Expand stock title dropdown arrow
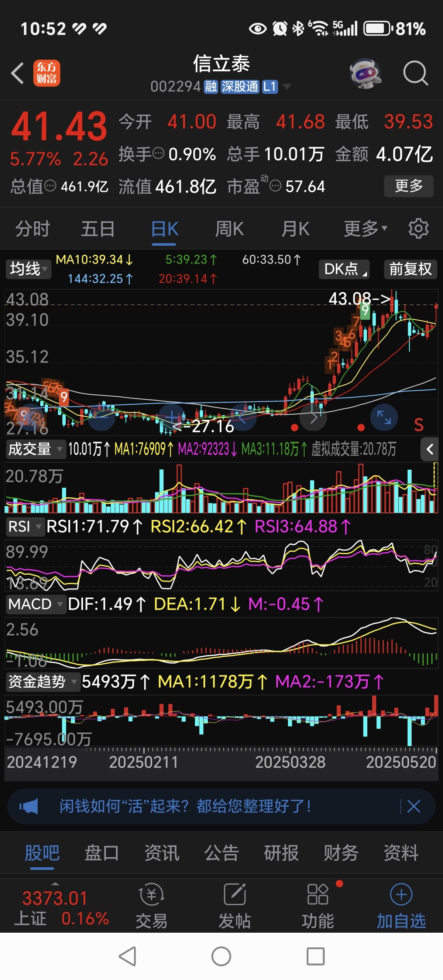The height and width of the screenshot is (980, 443). click(x=287, y=87)
